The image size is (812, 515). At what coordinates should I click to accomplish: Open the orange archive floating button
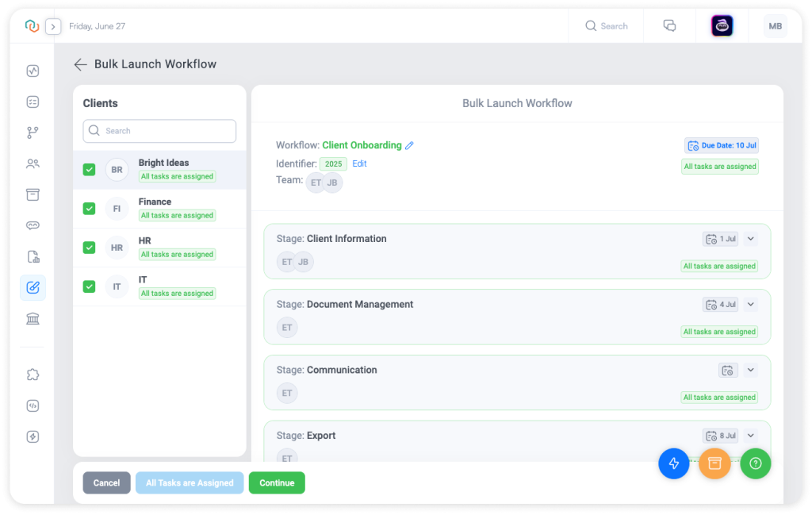pyautogui.click(x=714, y=463)
